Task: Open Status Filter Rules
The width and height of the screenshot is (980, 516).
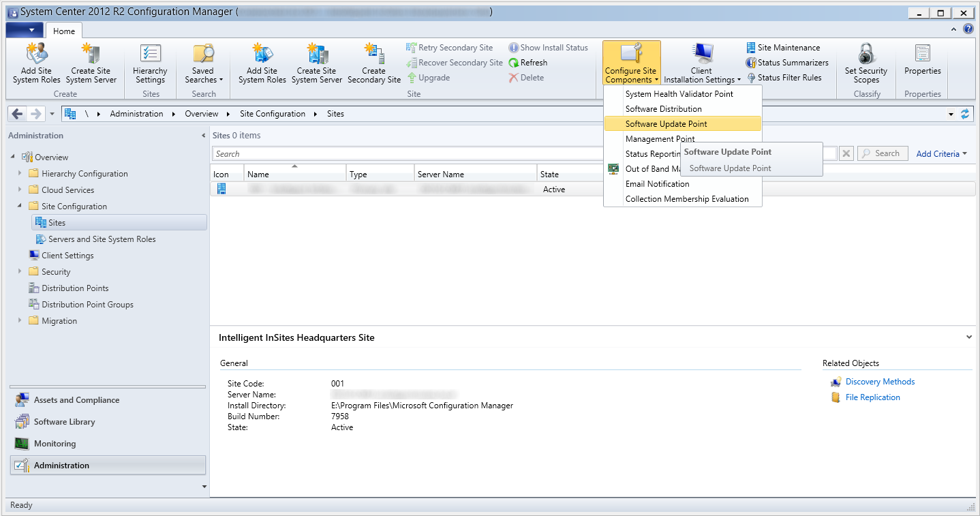Action: pos(784,78)
